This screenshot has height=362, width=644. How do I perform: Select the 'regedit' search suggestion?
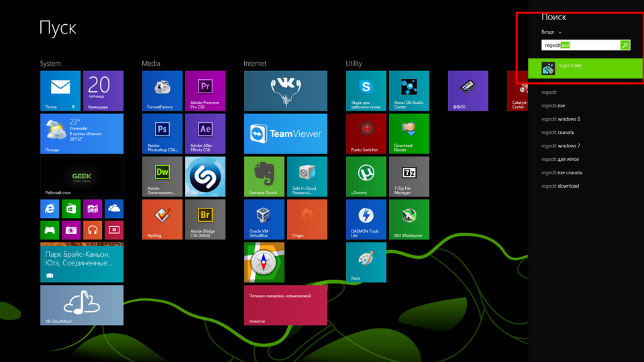(549, 93)
